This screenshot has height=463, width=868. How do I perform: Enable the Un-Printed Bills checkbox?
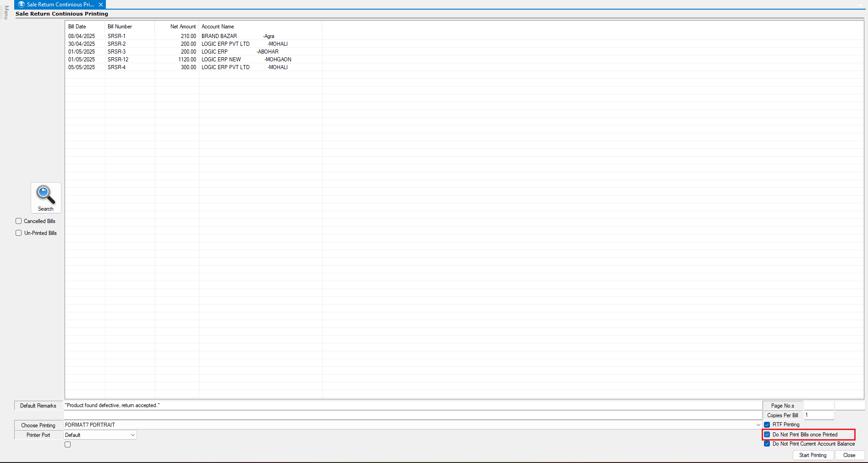click(19, 233)
